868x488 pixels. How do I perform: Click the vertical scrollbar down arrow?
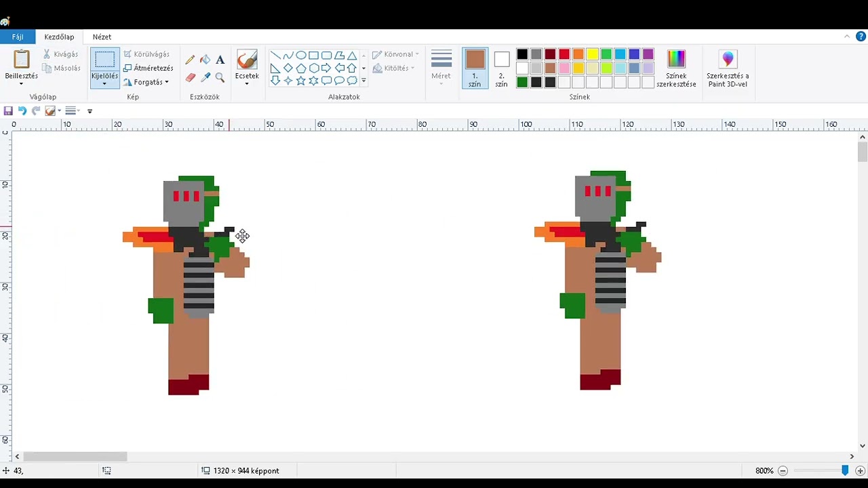pyautogui.click(x=862, y=445)
